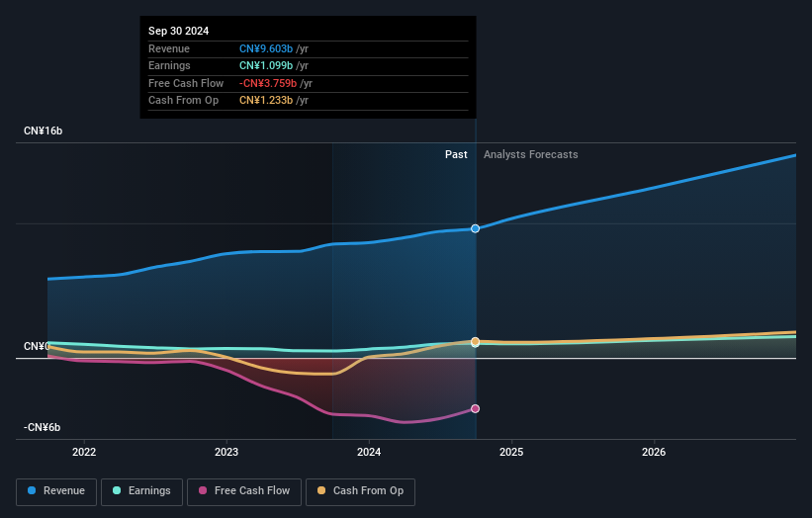This screenshot has width=812, height=518.
Task: Click the Free Cash Flow tooltip label
Action: 186,83
